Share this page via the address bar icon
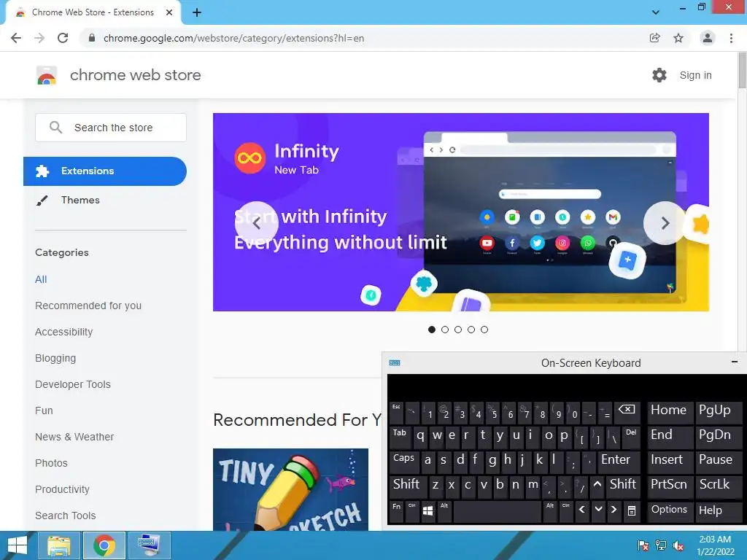Image resolution: width=747 pixels, height=560 pixels. 654,38
